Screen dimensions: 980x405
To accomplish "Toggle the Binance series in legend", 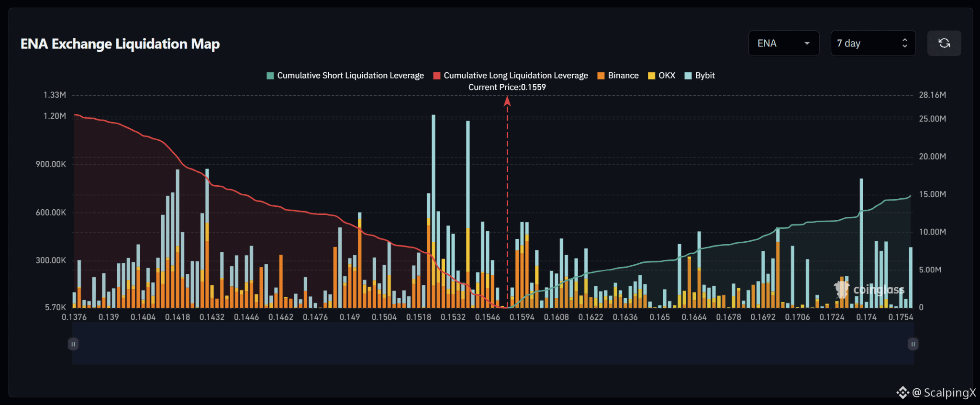I will pyautogui.click(x=618, y=76).
